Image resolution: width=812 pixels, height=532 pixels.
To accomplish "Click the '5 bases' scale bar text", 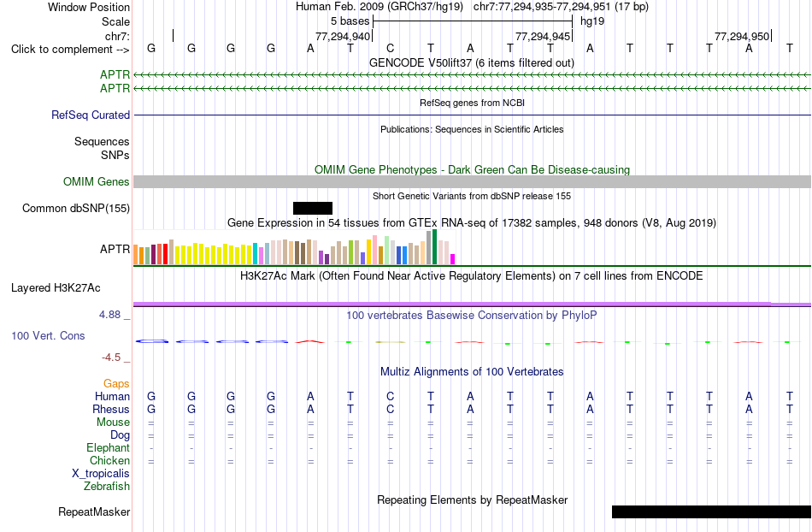I will 350,21.
